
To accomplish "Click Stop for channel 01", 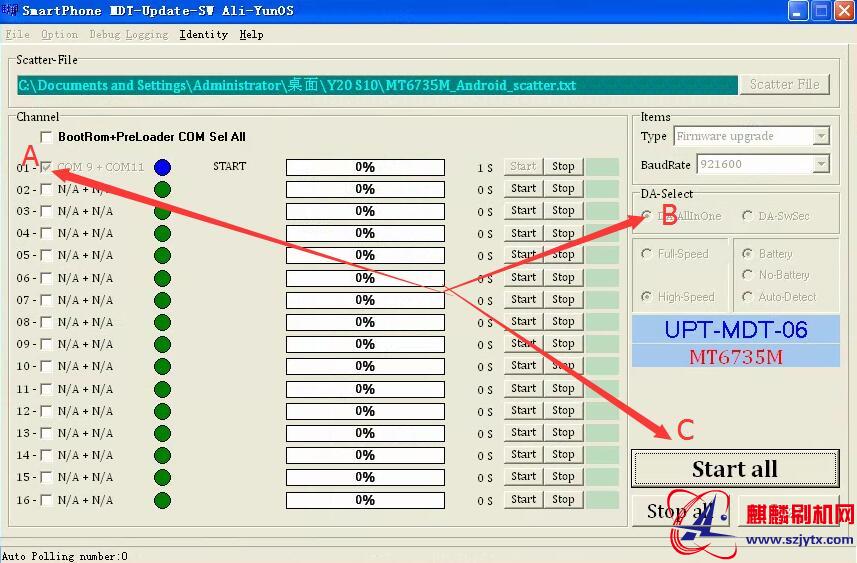I will pos(563,167).
